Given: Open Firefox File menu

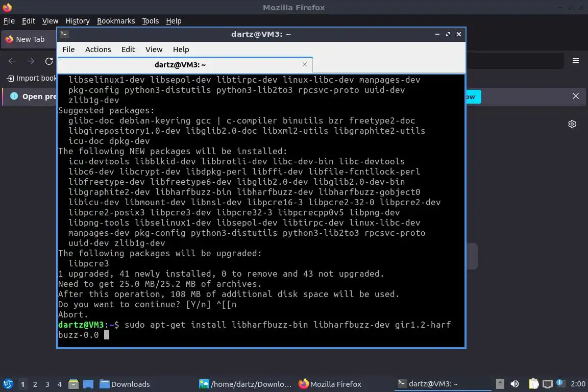Looking at the screenshot, I should coord(9,21).
